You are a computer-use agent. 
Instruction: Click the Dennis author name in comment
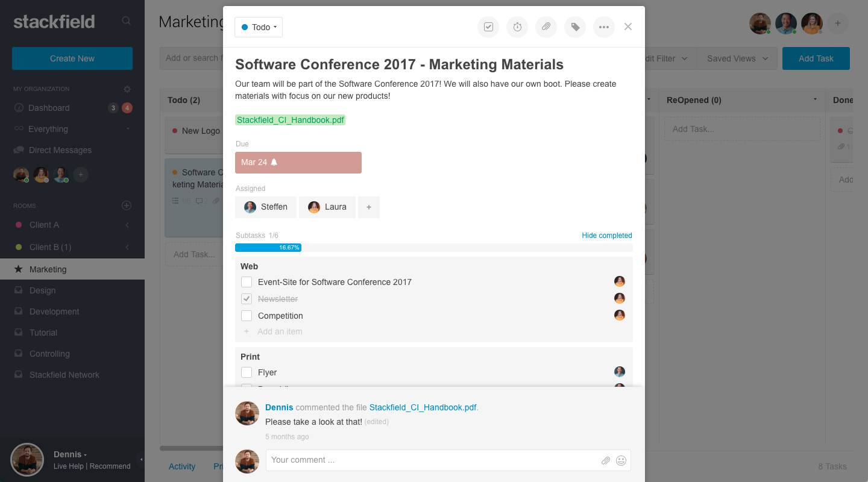click(x=279, y=407)
